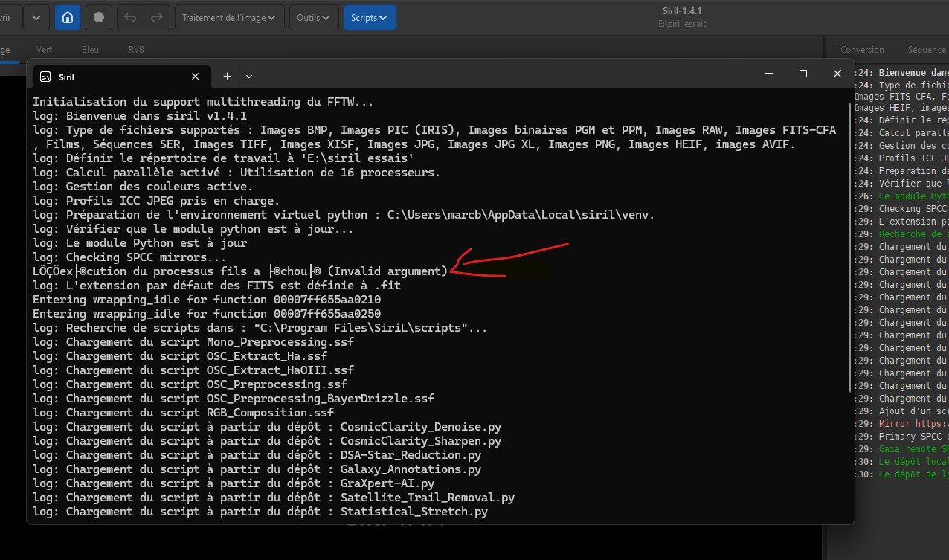Image resolution: width=949 pixels, height=560 pixels.
Task: Click the 'Entering wrapping_idle' line ending 0250
Action: point(207,314)
